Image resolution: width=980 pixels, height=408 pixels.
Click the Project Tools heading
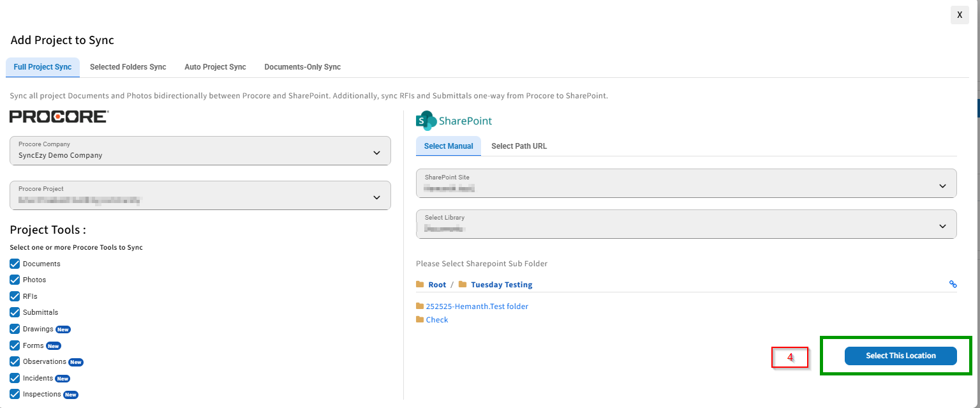click(48, 230)
